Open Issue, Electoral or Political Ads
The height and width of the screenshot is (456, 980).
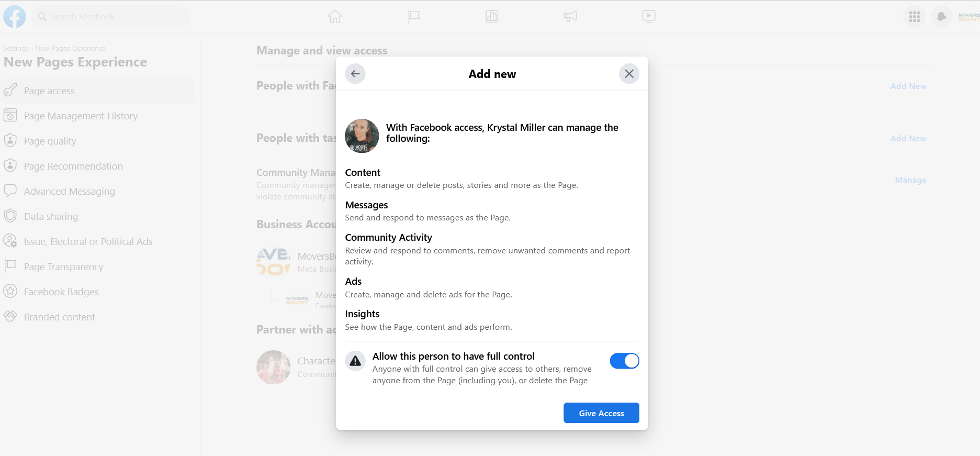point(98,242)
